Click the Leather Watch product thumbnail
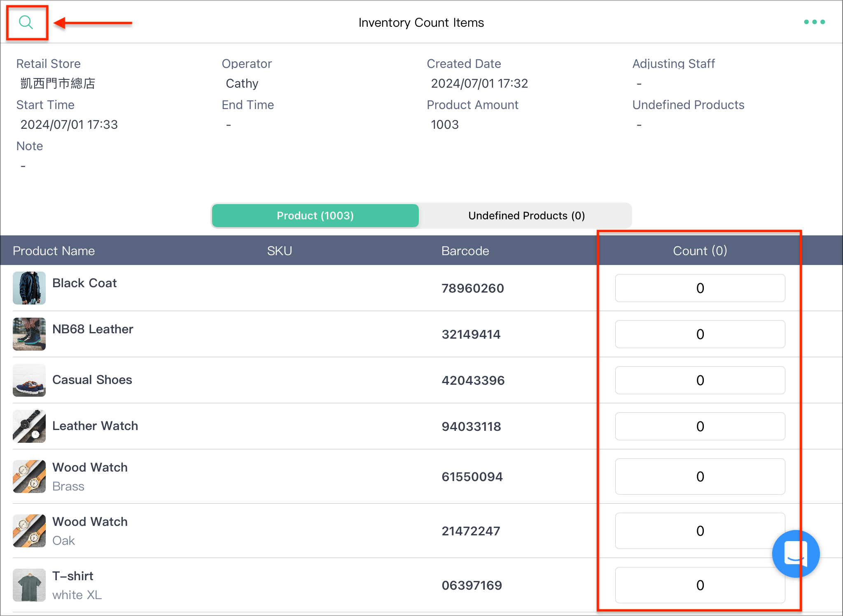This screenshot has height=616, width=843. pos(29,426)
